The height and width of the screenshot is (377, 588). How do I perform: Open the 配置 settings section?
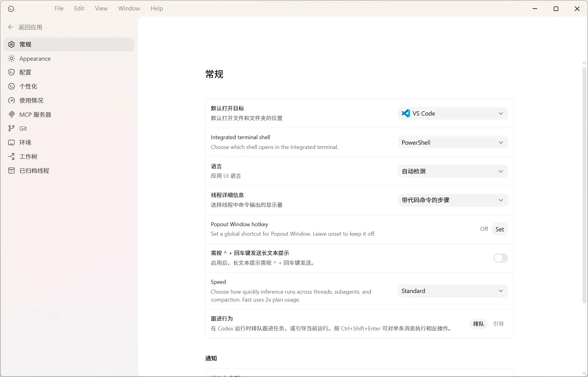tap(25, 72)
